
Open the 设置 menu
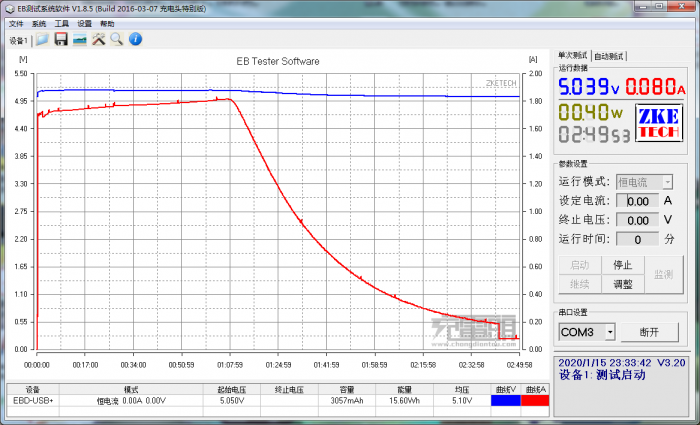pyautogui.click(x=85, y=23)
